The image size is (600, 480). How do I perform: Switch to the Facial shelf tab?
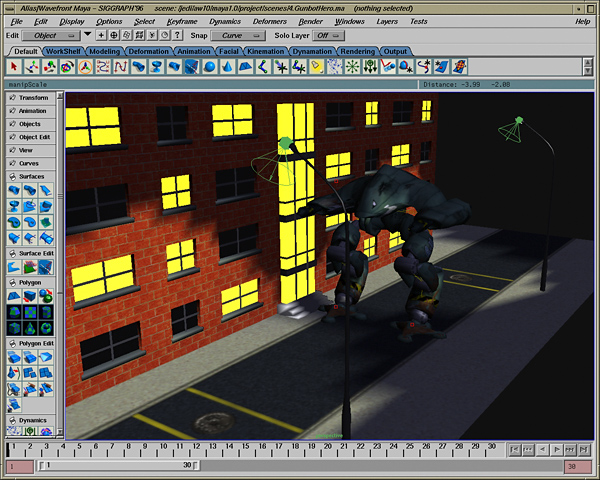coord(229,51)
